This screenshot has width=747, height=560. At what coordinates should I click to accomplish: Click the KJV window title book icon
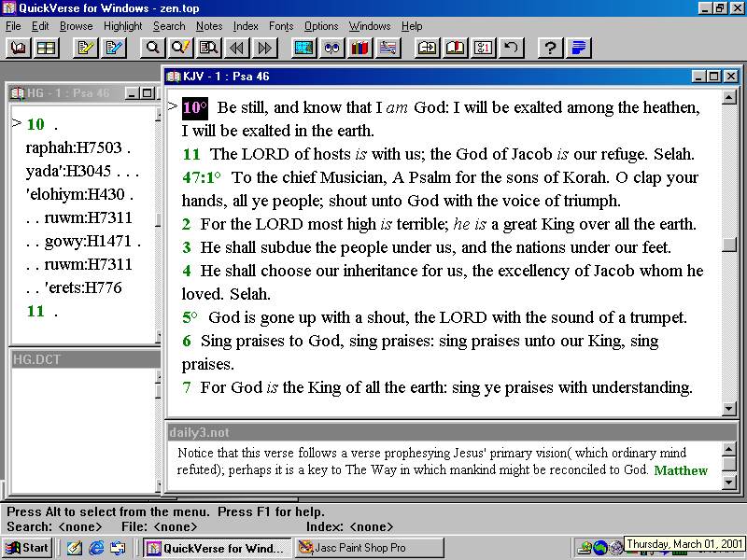[174, 77]
